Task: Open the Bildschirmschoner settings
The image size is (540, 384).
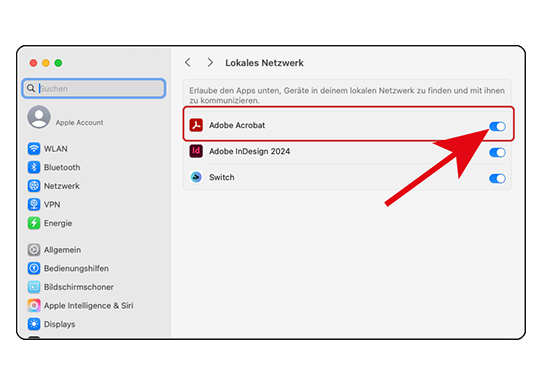Action: (79, 287)
